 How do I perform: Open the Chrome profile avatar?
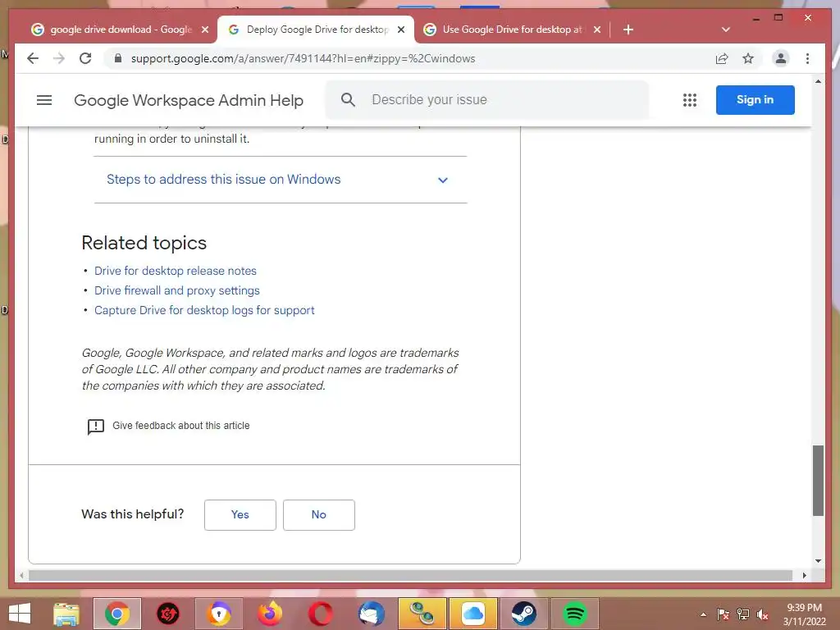781,58
